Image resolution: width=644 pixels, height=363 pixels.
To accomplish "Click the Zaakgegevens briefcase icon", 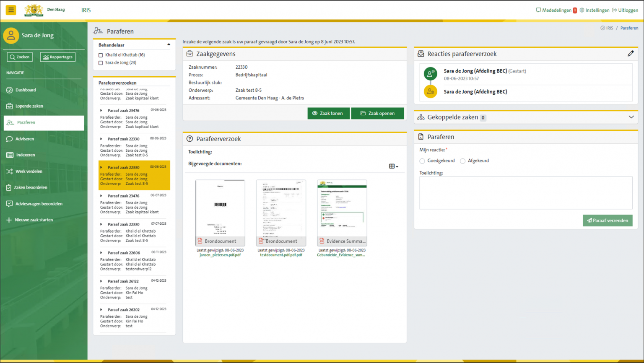I will point(190,54).
